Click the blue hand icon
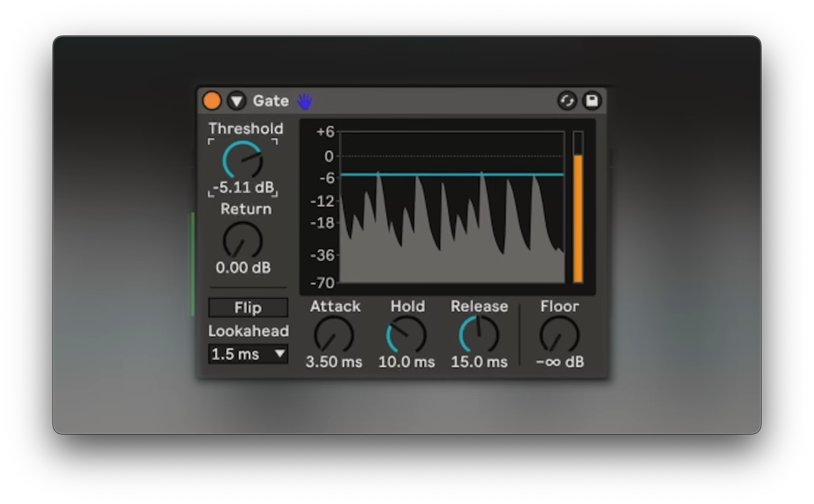 tap(305, 101)
